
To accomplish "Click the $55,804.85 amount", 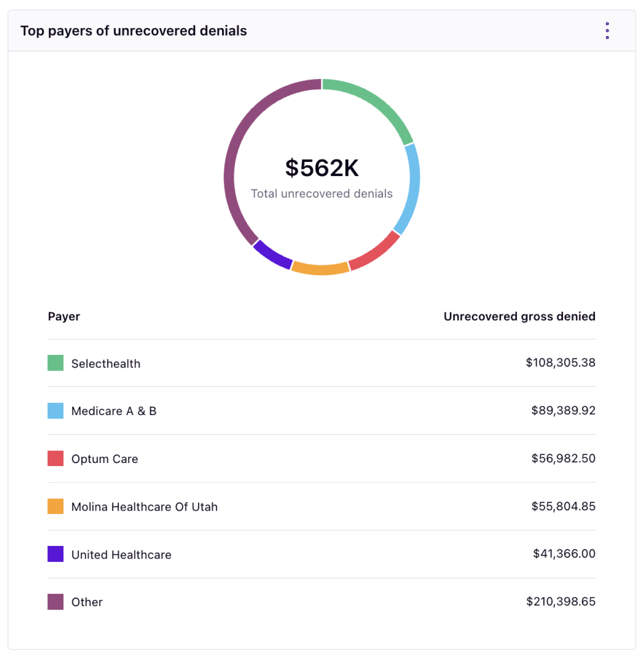I will tap(563, 506).
